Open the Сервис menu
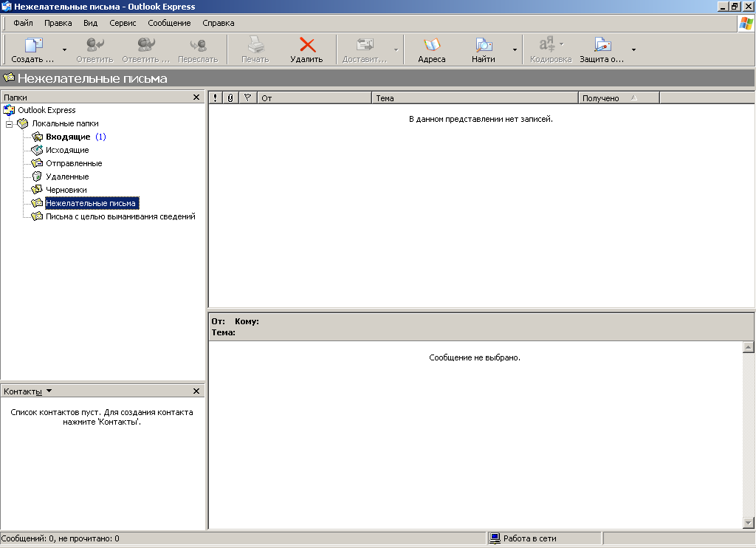Screen dimensions: 756x548 coord(123,23)
